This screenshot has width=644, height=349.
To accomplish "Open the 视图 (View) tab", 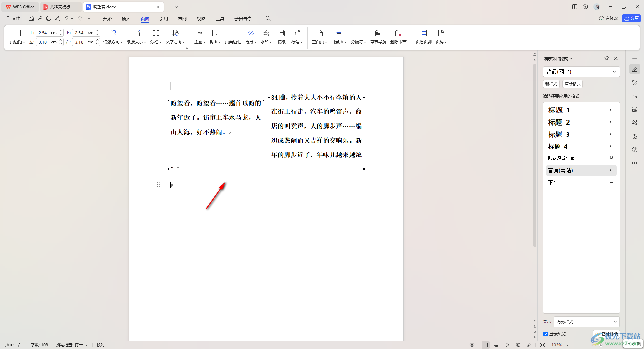I will [201, 18].
